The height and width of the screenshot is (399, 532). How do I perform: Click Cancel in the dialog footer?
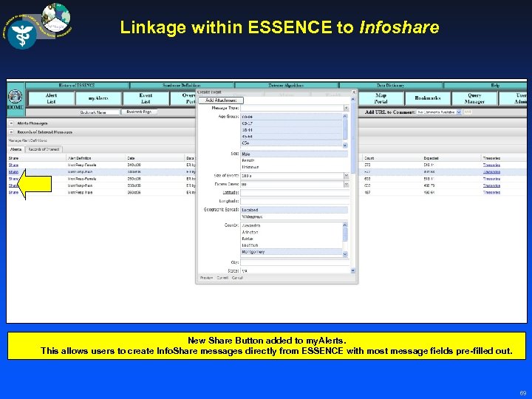237,278
